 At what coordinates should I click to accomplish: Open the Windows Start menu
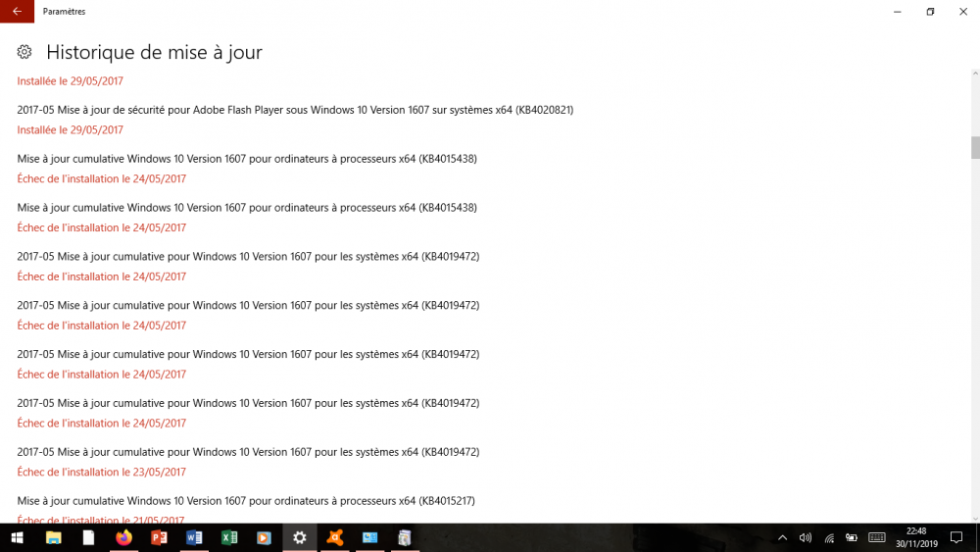click(x=17, y=537)
